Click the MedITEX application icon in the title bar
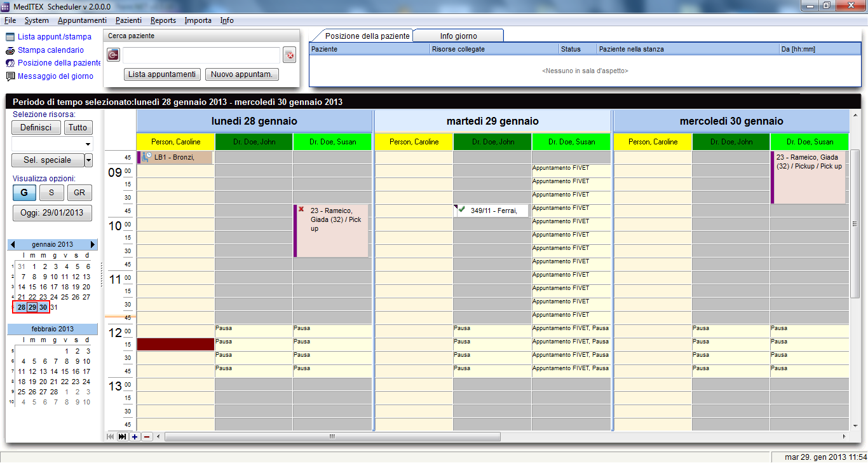 (x=6, y=6)
